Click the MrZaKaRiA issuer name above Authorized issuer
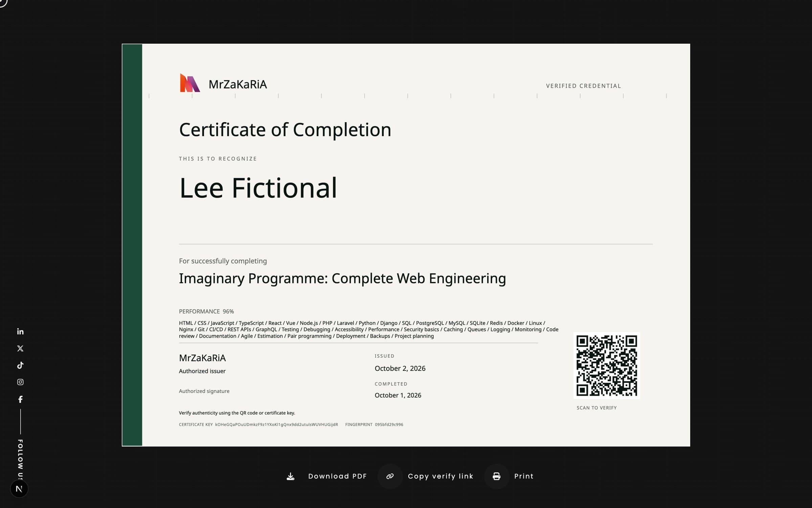The image size is (812, 508). tap(202, 358)
